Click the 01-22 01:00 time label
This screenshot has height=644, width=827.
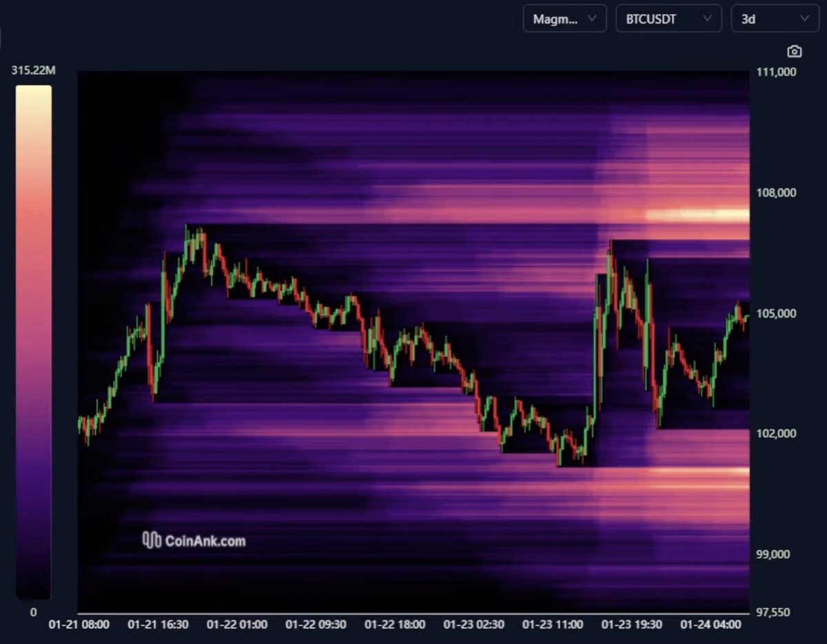click(x=236, y=625)
